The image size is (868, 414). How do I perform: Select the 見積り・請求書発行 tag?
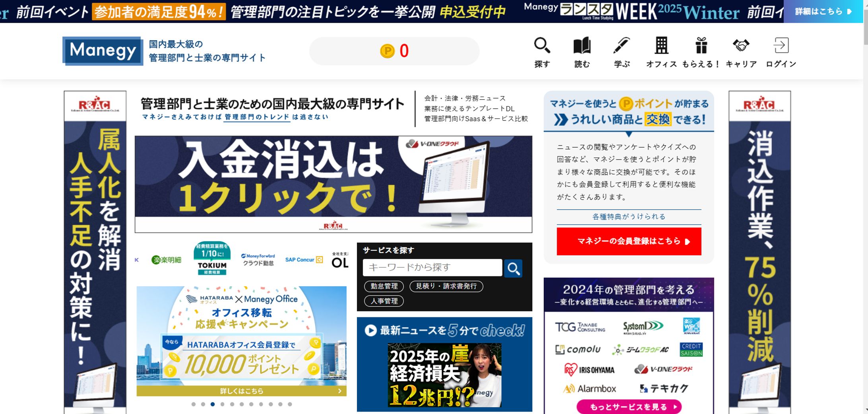[446, 286]
